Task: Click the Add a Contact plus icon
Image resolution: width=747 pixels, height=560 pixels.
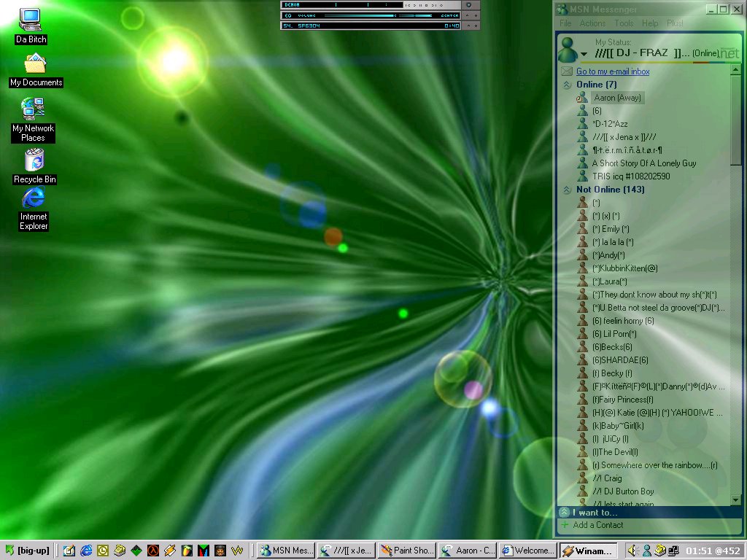Action: pyautogui.click(x=565, y=525)
